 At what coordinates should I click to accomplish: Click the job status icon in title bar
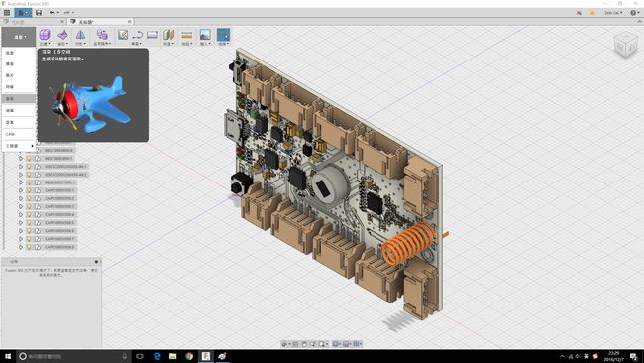pos(579,13)
